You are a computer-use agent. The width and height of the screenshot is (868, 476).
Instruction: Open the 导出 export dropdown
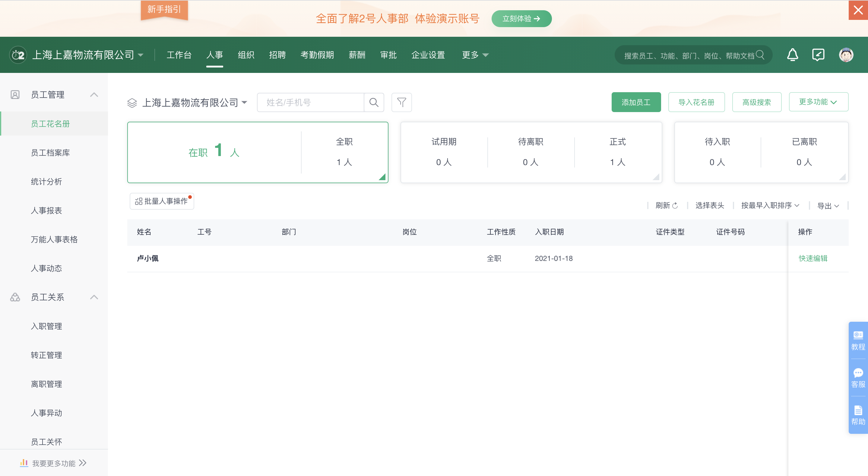pos(828,206)
